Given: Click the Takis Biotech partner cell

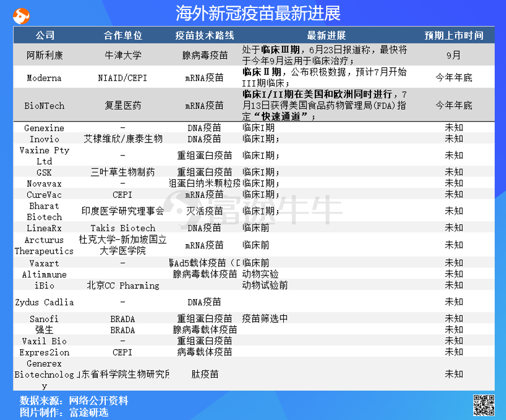Looking at the screenshot, I should 123,228.
